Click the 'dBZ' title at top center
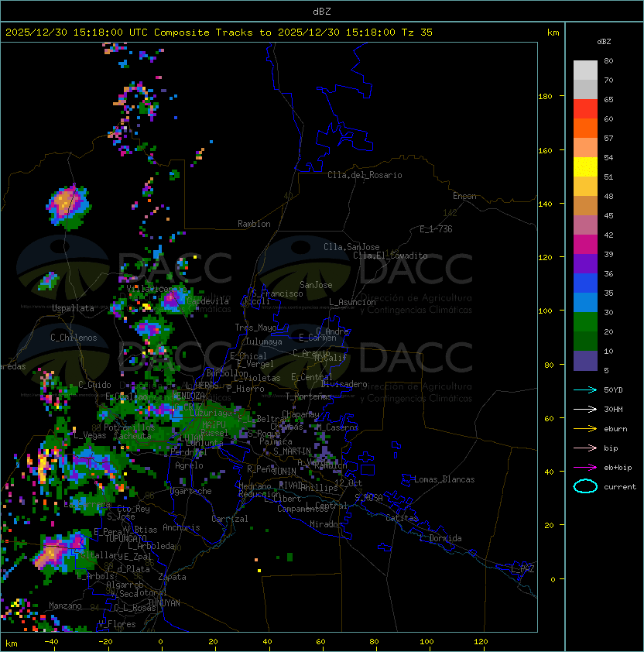This screenshot has height=652, width=644. tap(322, 11)
